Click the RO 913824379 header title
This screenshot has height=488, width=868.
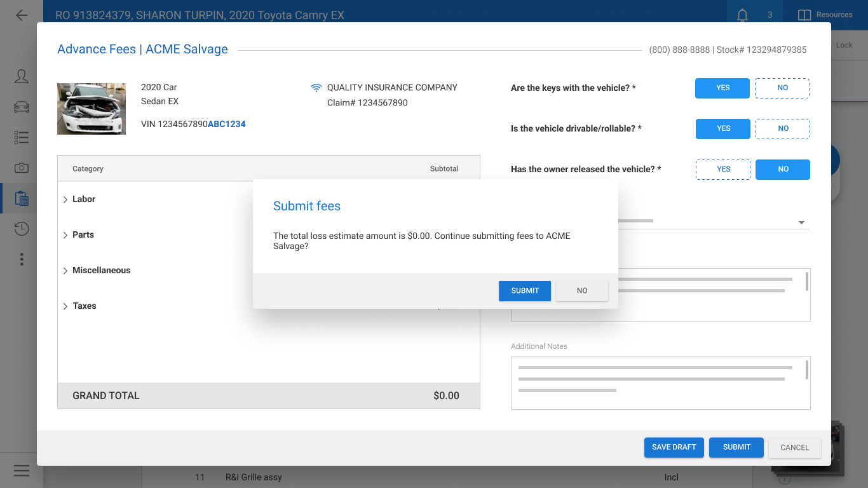coord(200,15)
